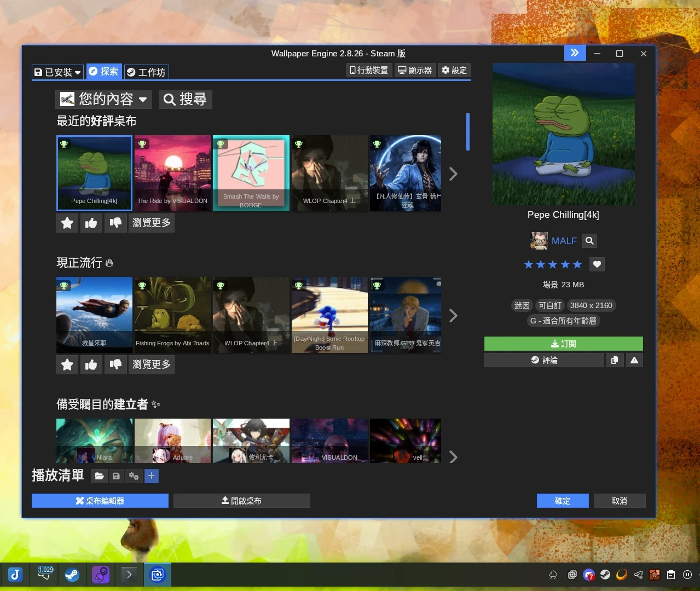Select Fishing Frogs by Abi Toads wallpaper
Viewport: 700px width, 591px height.
(x=172, y=315)
